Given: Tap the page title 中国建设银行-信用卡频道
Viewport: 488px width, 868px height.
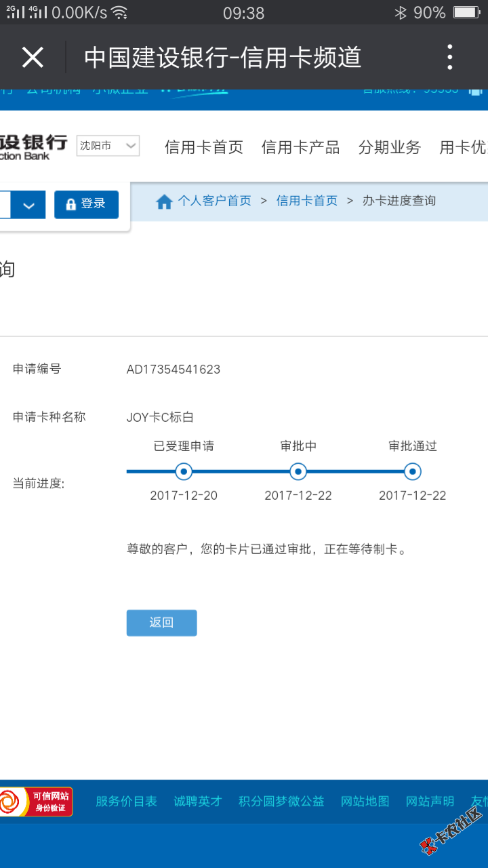Looking at the screenshot, I should tap(223, 58).
